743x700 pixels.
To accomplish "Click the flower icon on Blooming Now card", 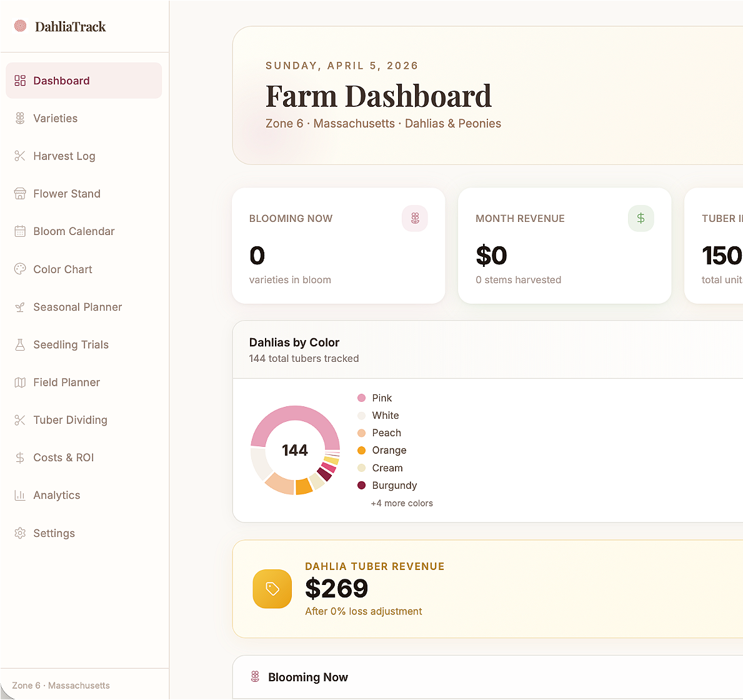I will pos(414,218).
